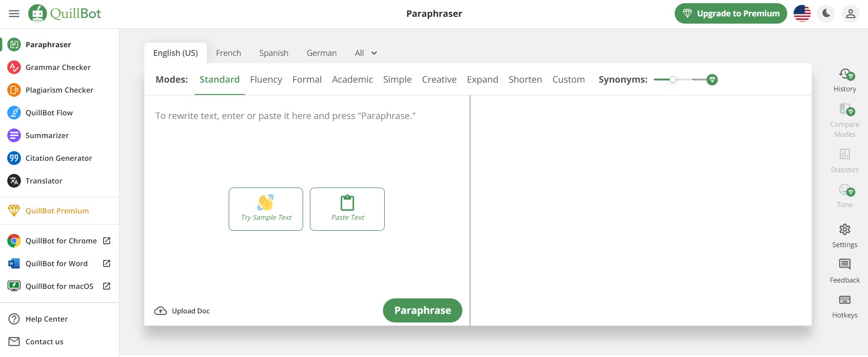
Task: Change language via US flag icon
Action: (802, 14)
